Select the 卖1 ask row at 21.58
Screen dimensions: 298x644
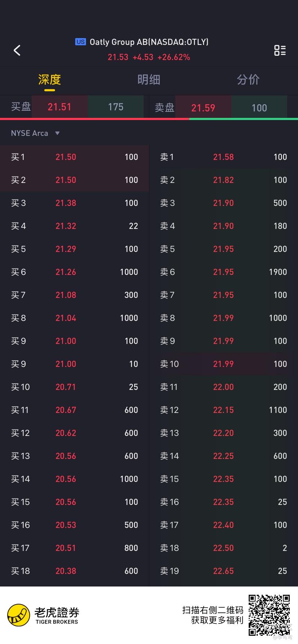pyautogui.click(x=223, y=157)
